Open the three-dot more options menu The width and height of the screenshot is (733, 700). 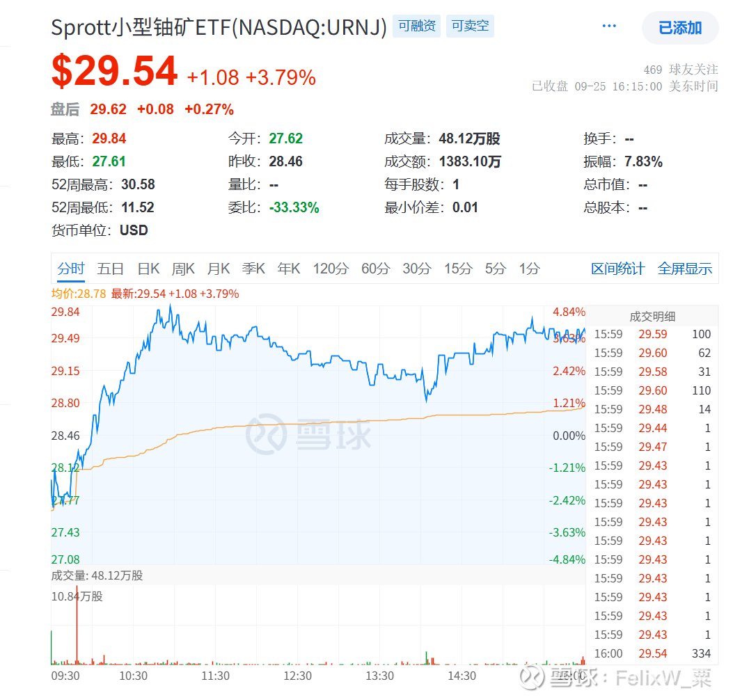(608, 26)
